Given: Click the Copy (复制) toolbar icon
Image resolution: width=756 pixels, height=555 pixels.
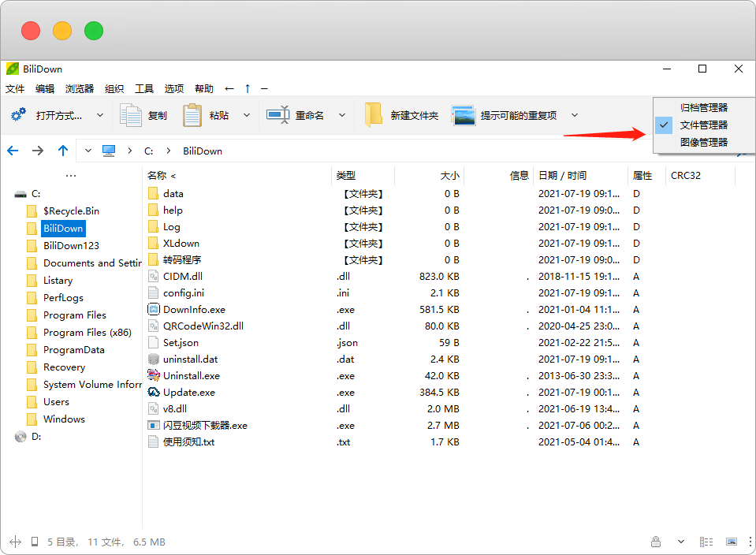Looking at the screenshot, I should point(130,115).
